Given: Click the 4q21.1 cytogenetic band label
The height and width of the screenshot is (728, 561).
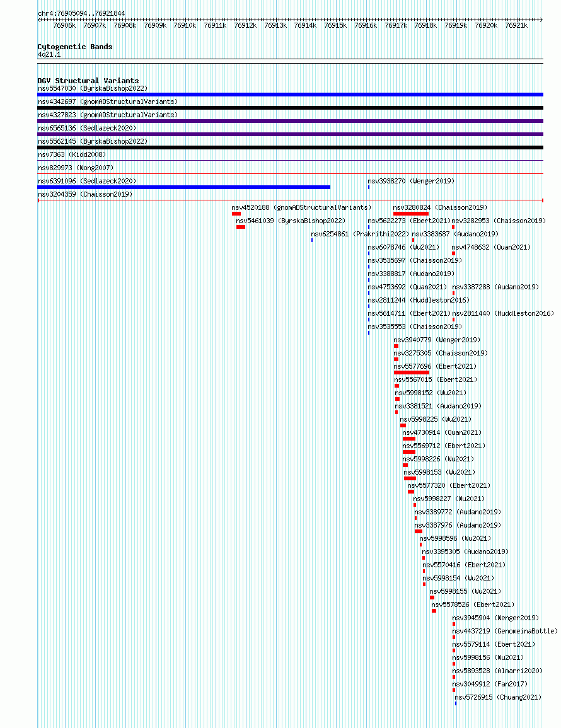Looking at the screenshot, I should pos(49,54).
